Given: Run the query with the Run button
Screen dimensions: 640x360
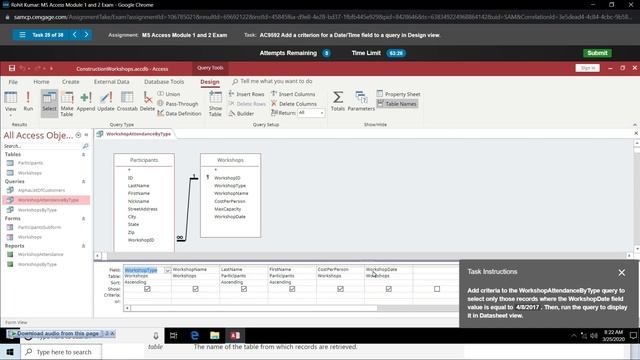Looking at the screenshot, I should pyautogui.click(x=28, y=101).
